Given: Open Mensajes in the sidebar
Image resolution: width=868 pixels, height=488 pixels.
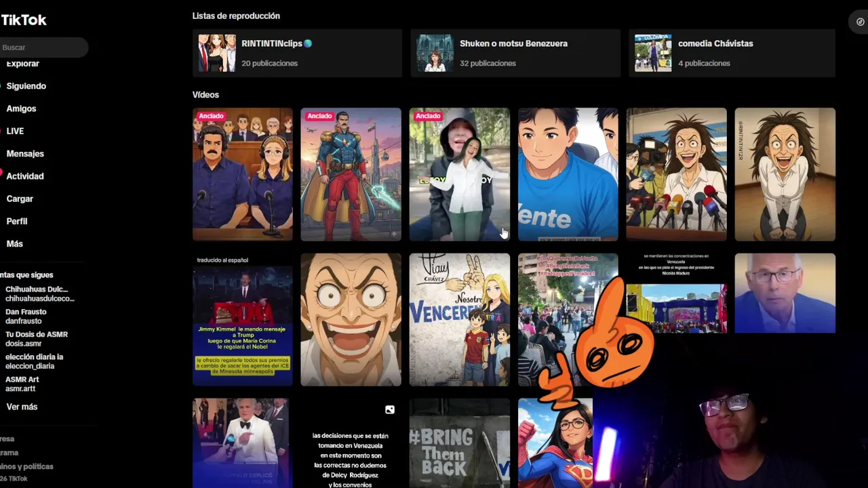Looking at the screenshot, I should point(25,154).
